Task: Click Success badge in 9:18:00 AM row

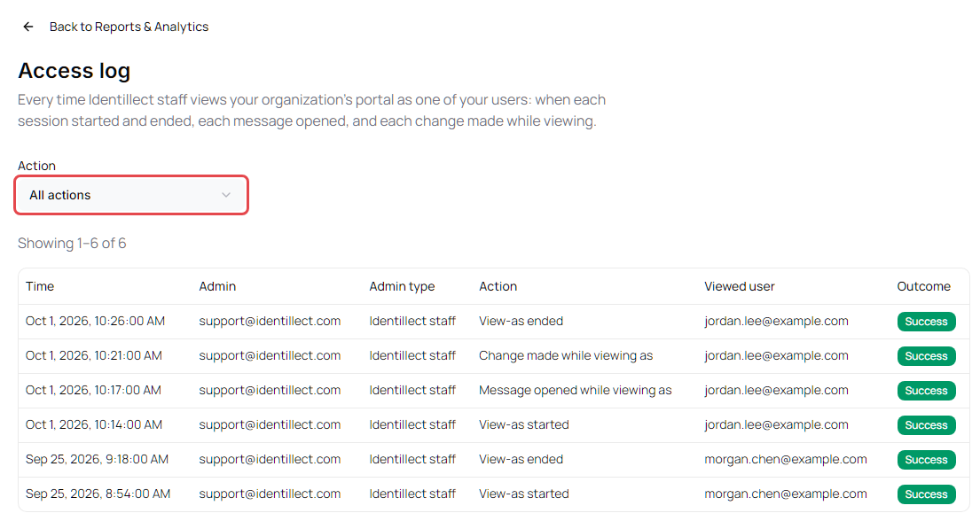Action: point(926,460)
